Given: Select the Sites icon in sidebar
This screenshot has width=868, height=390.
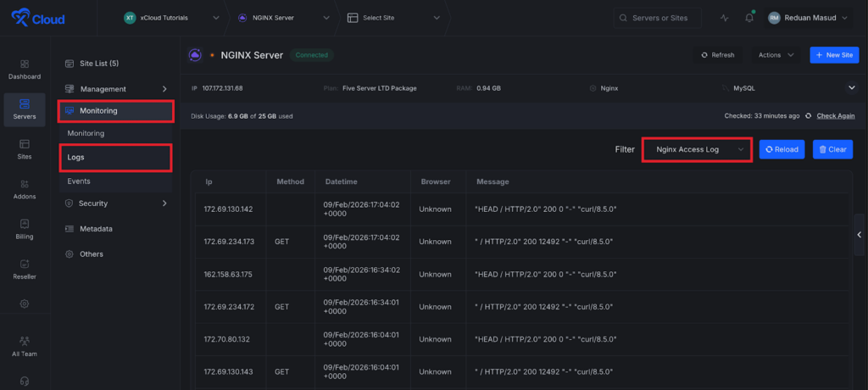Looking at the screenshot, I should coord(24,148).
